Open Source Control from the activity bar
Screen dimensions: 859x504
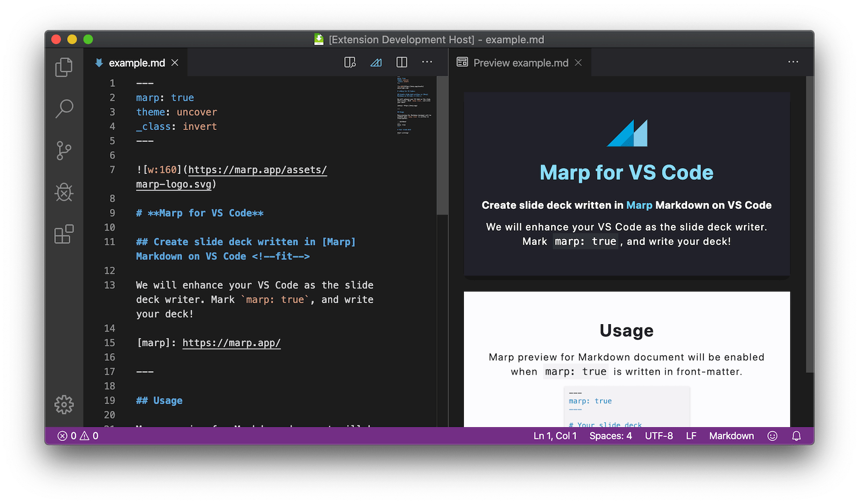click(x=64, y=151)
